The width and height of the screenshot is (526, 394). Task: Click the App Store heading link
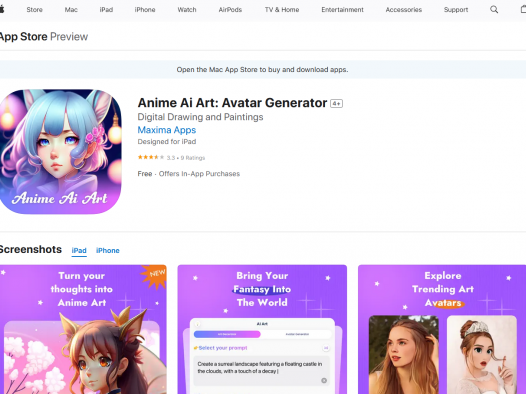click(23, 37)
